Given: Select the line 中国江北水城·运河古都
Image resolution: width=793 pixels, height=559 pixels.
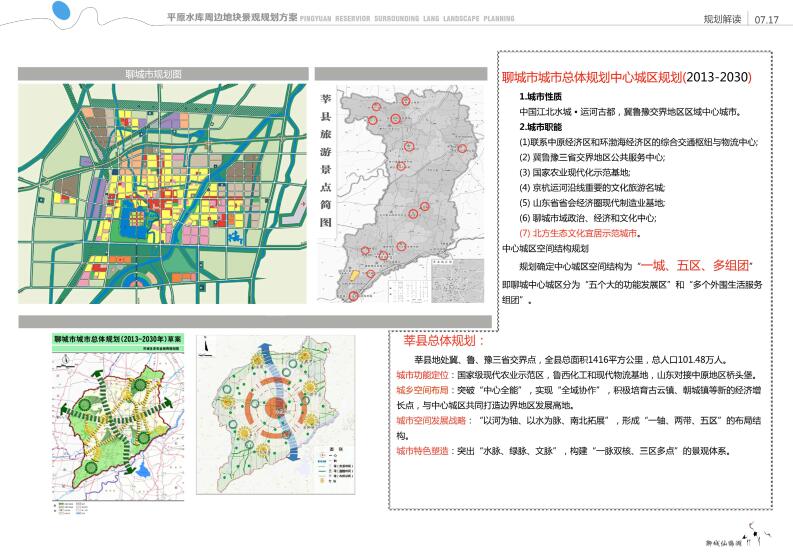Looking at the screenshot, I should (631, 112).
